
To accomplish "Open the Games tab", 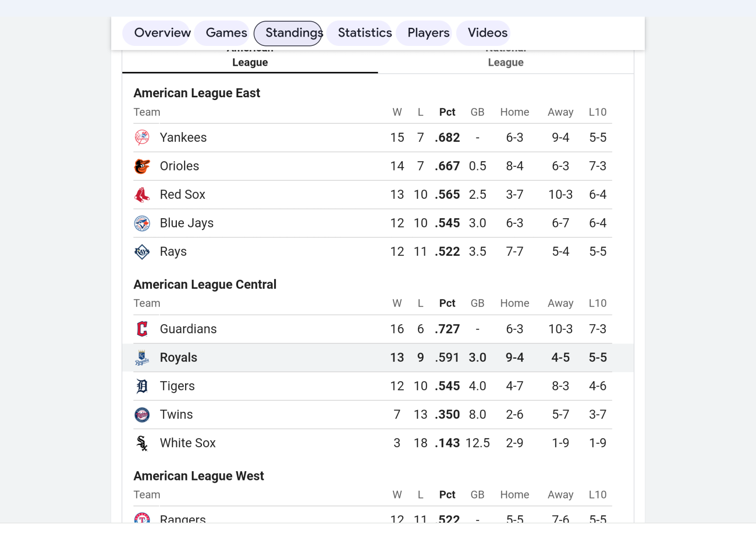I will (226, 33).
